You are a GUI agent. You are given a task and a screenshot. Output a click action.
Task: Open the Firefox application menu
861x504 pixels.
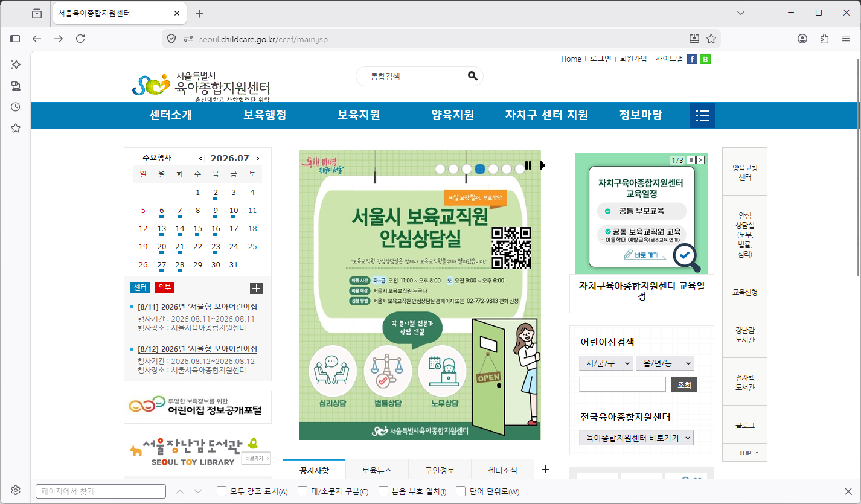(846, 39)
